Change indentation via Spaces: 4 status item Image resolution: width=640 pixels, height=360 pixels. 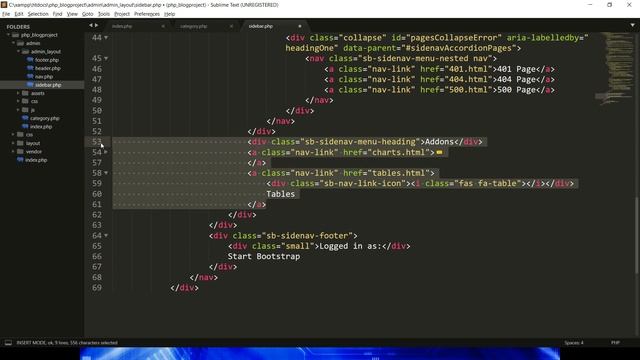click(x=574, y=343)
